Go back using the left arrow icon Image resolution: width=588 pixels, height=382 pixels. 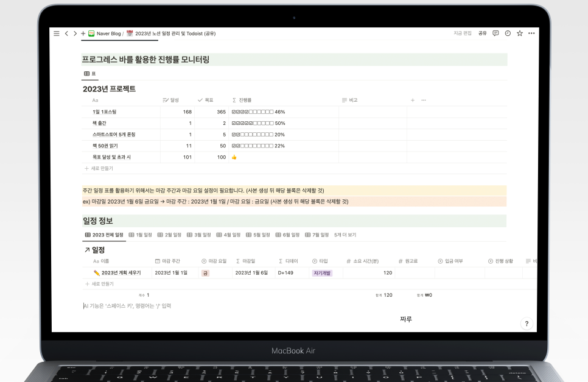point(66,34)
